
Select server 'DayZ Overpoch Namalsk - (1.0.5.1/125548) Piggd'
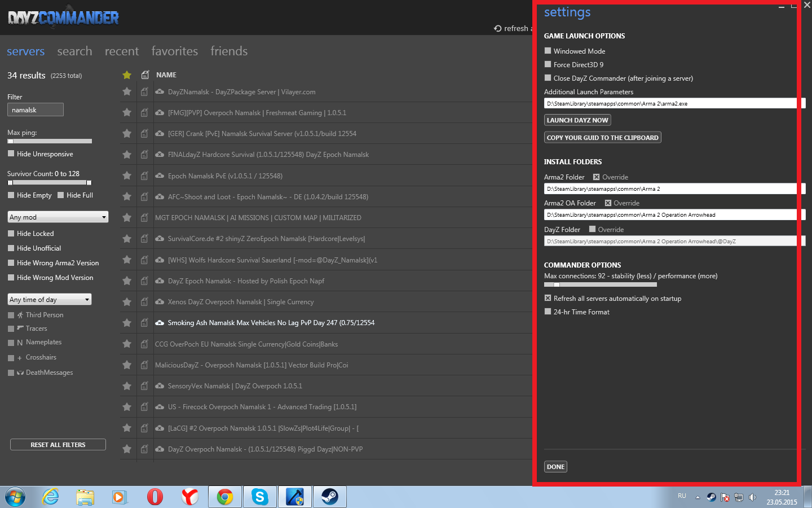pos(265,449)
